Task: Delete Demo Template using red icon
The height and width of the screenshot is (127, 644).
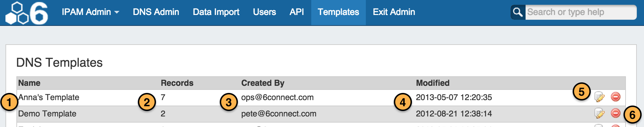Action: [616, 113]
